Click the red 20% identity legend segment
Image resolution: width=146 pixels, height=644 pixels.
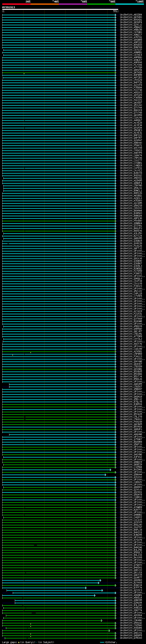16,4
